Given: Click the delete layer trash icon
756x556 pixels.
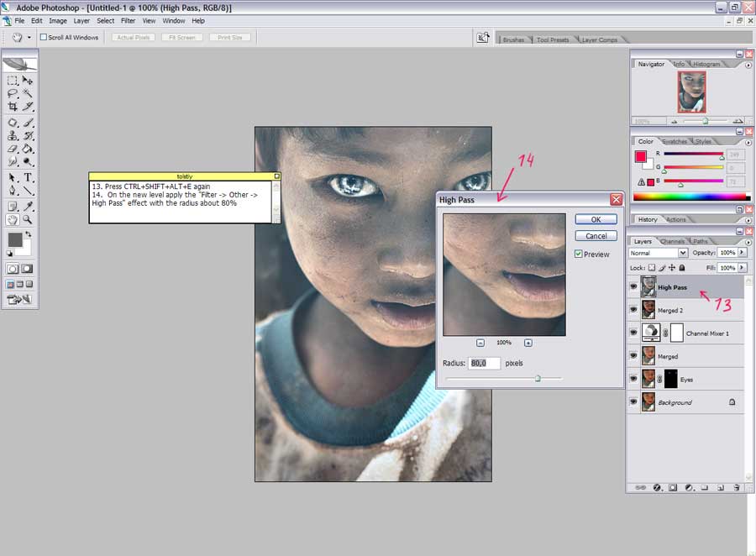Looking at the screenshot, I should coord(736,487).
